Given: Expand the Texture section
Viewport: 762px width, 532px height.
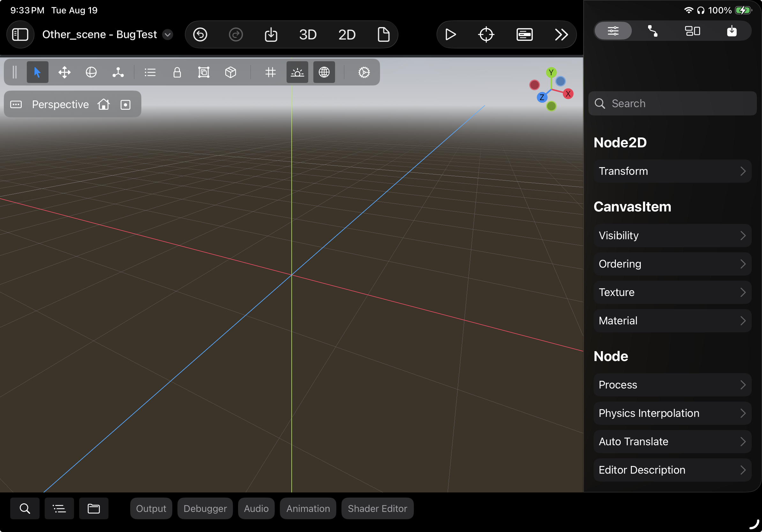Looking at the screenshot, I should click(672, 292).
